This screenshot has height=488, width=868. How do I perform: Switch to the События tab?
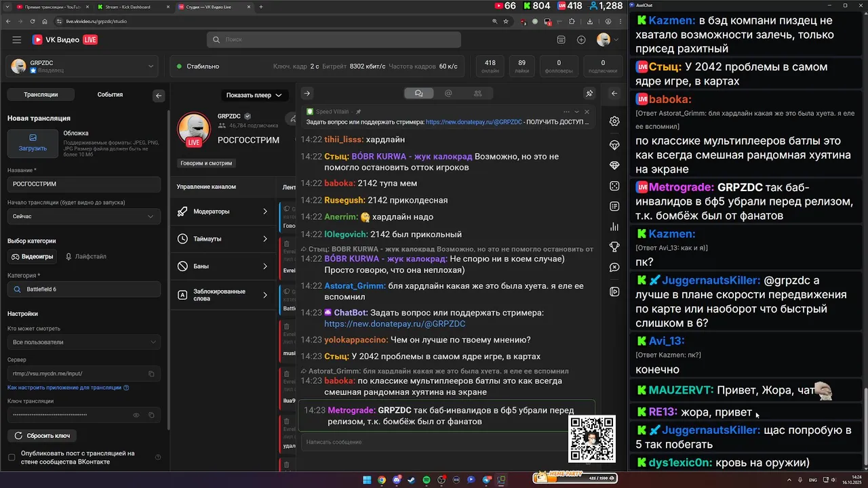tap(110, 95)
